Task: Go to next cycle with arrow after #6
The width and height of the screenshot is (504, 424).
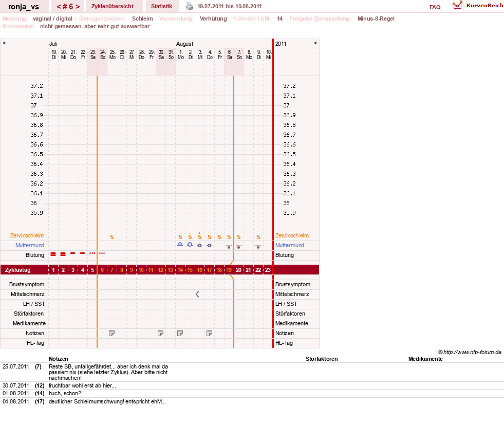Action: 78,7
